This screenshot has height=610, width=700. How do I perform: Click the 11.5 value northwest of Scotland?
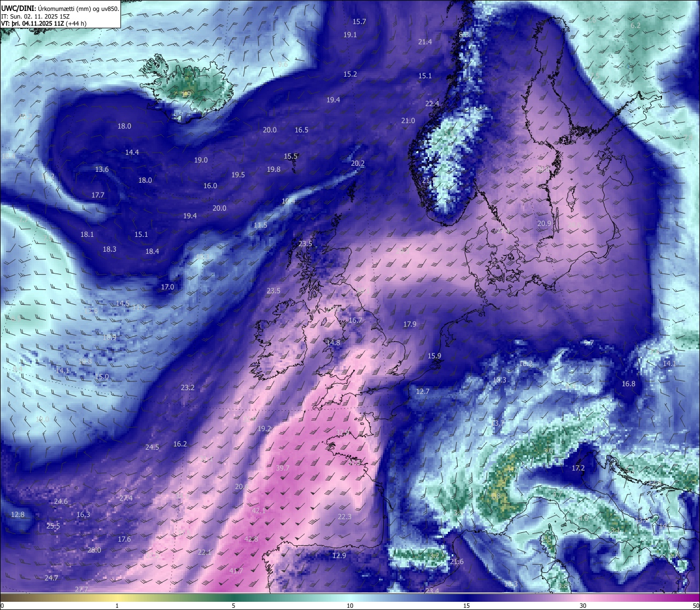pyautogui.click(x=261, y=225)
